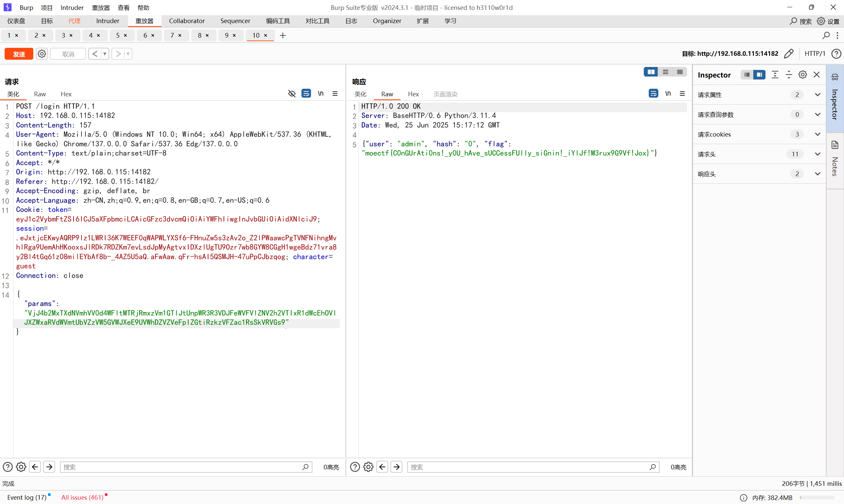Select the Inspector side tab

tap(835, 98)
